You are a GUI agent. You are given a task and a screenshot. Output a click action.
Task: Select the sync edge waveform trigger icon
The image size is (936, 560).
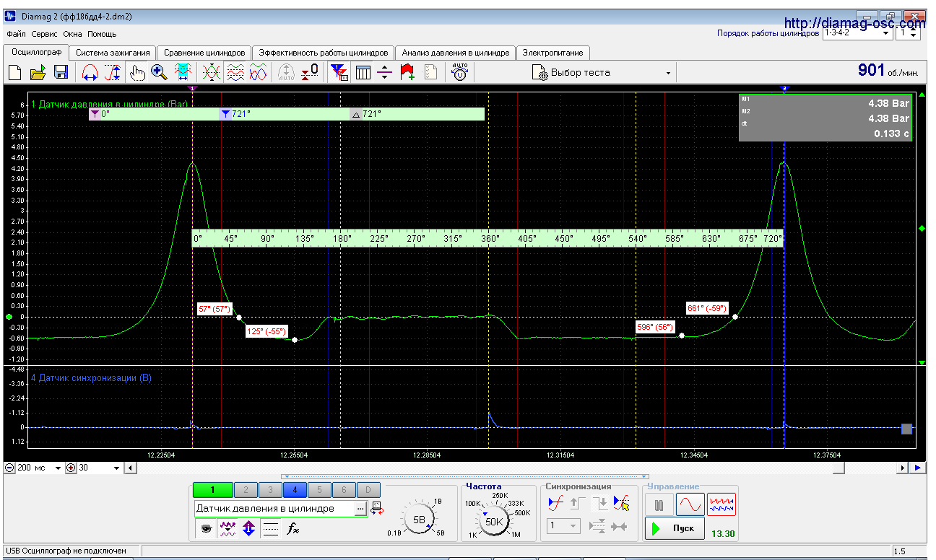(x=555, y=504)
